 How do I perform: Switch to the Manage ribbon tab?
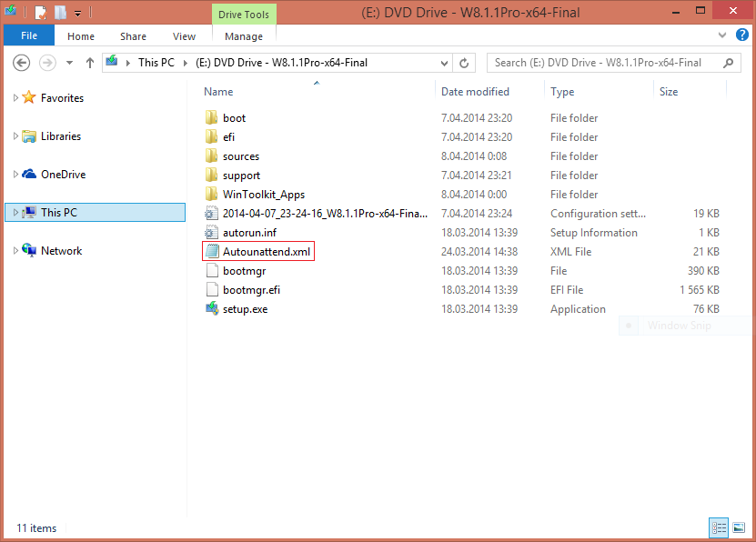point(244,36)
